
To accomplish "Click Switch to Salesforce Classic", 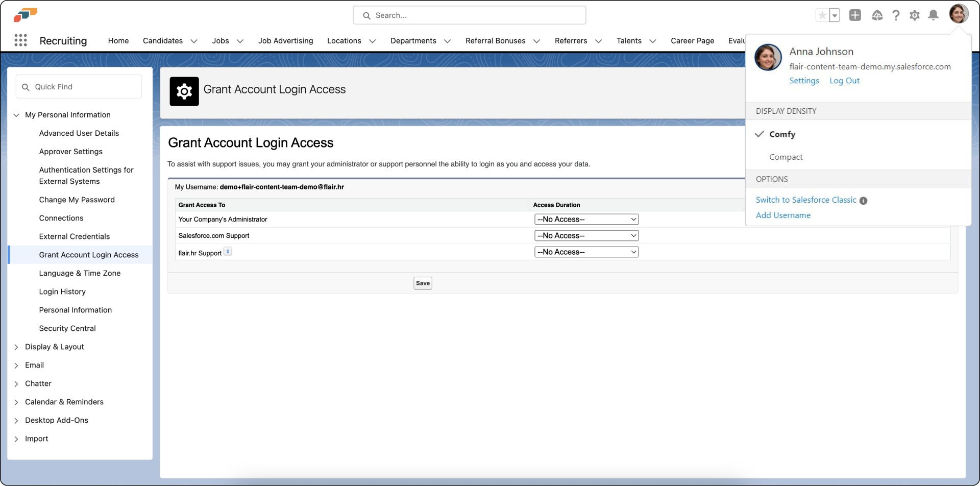I will (x=806, y=200).
